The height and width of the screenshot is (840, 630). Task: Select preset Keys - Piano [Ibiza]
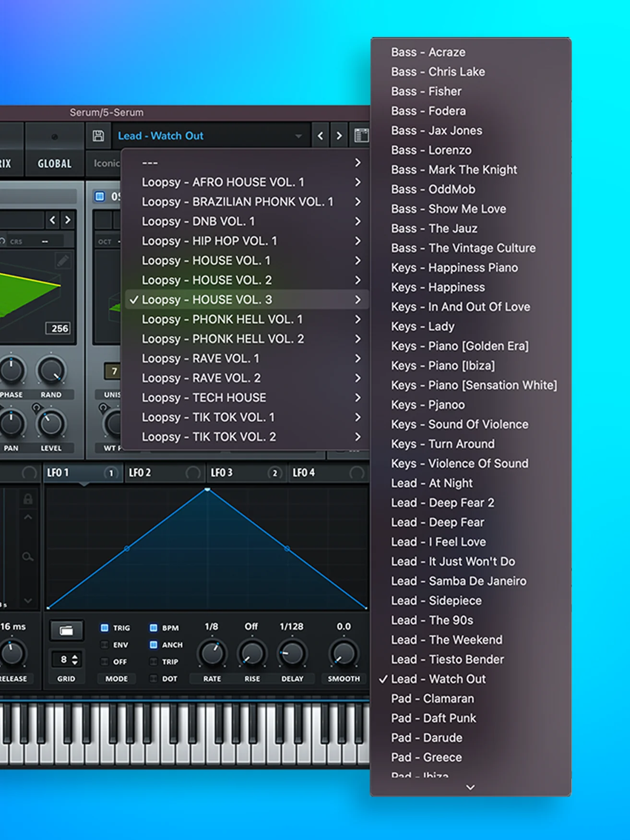click(471, 365)
